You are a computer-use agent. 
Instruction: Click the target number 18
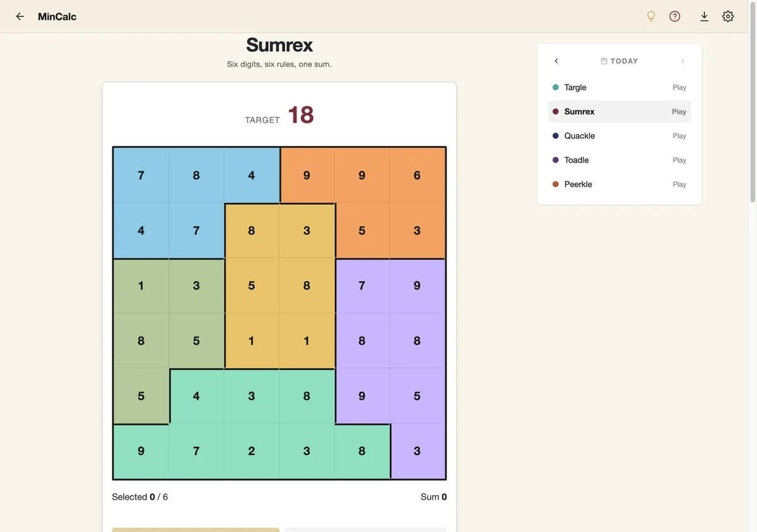tap(301, 115)
